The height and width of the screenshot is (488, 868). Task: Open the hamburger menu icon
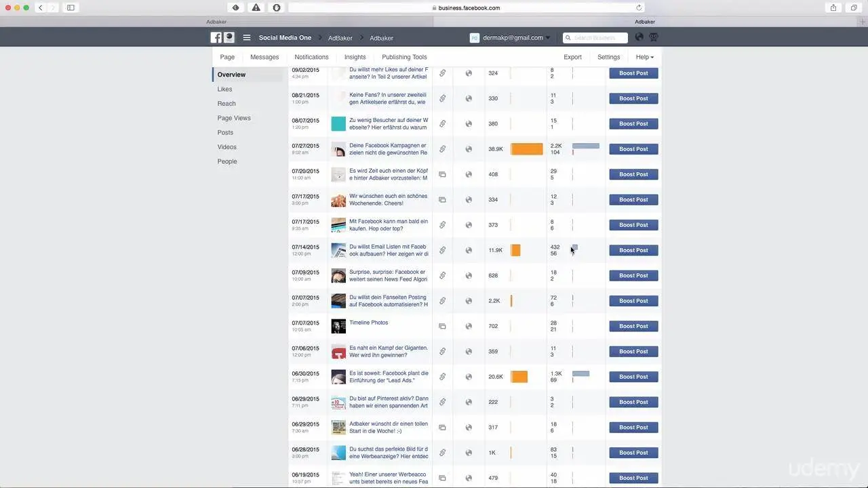coord(246,37)
